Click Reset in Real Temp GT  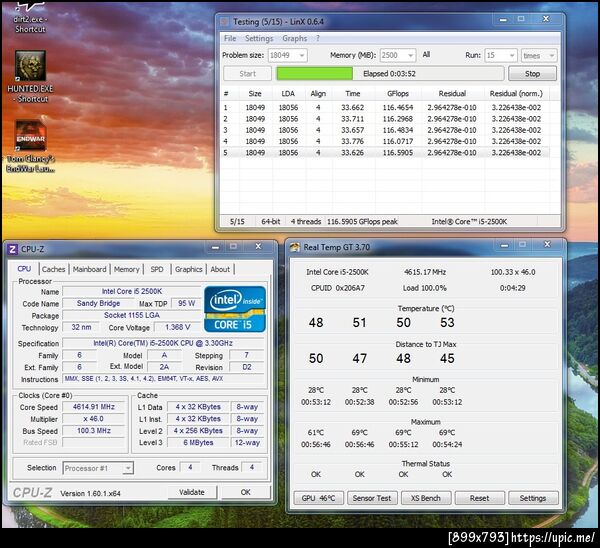click(479, 498)
